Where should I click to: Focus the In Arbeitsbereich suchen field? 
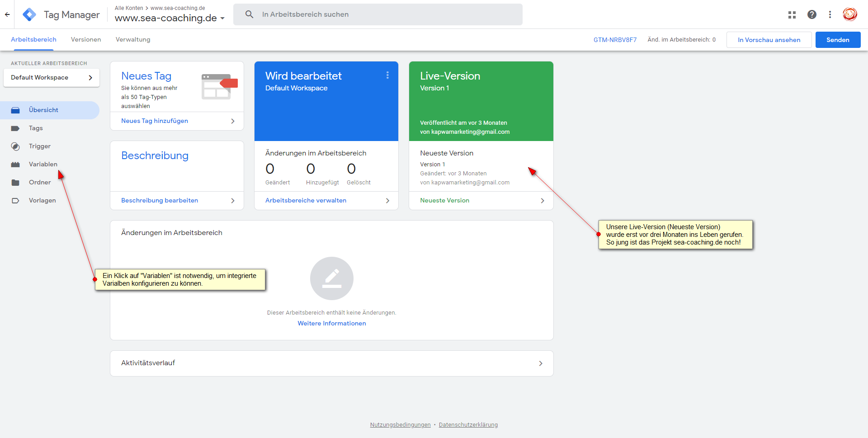click(x=378, y=14)
